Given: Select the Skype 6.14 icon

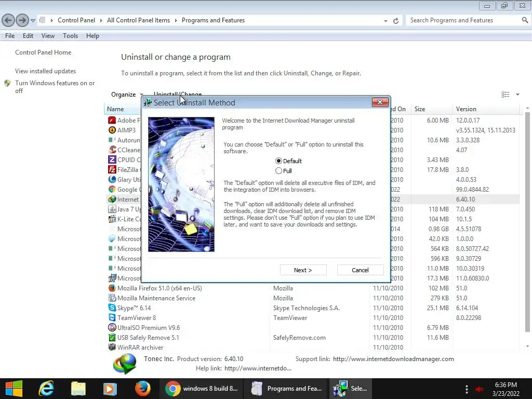Looking at the screenshot, I should 112,308.
